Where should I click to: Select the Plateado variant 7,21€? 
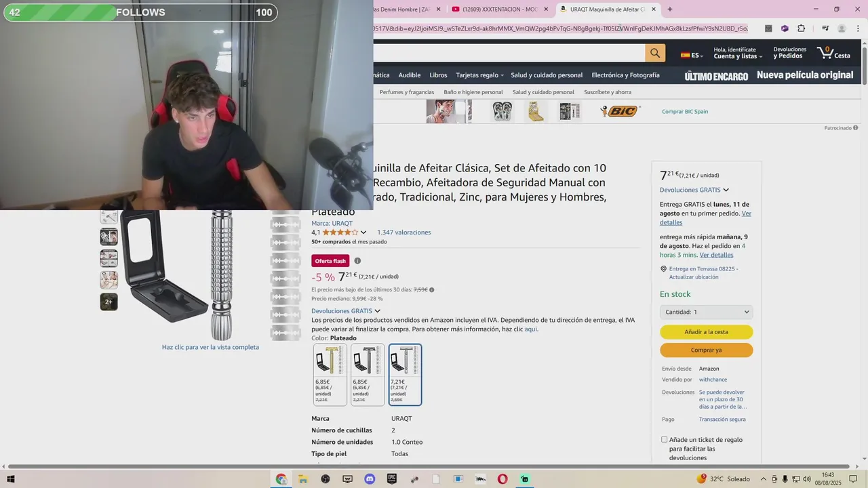[x=405, y=375]
